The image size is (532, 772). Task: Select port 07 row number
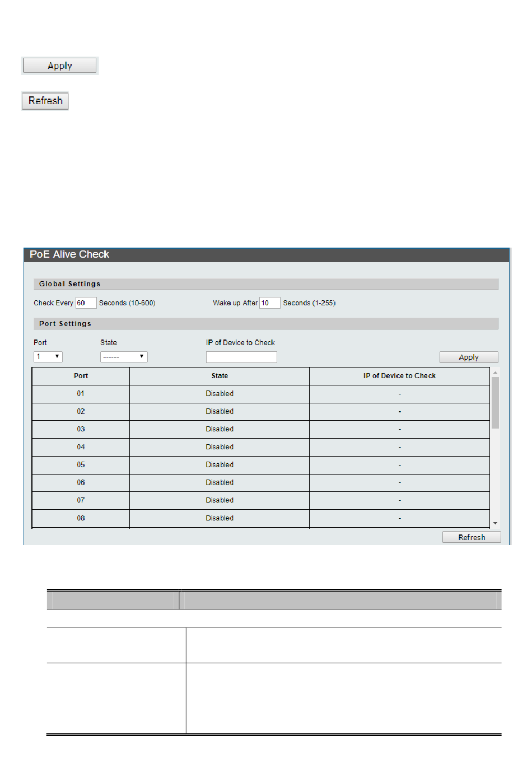pos(81,500)
